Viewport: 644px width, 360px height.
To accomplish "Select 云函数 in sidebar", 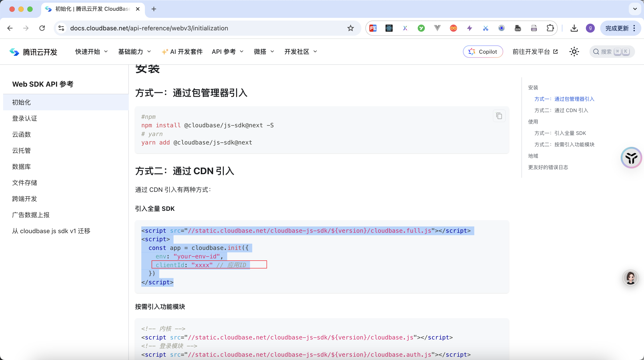I will click(66, 134).
